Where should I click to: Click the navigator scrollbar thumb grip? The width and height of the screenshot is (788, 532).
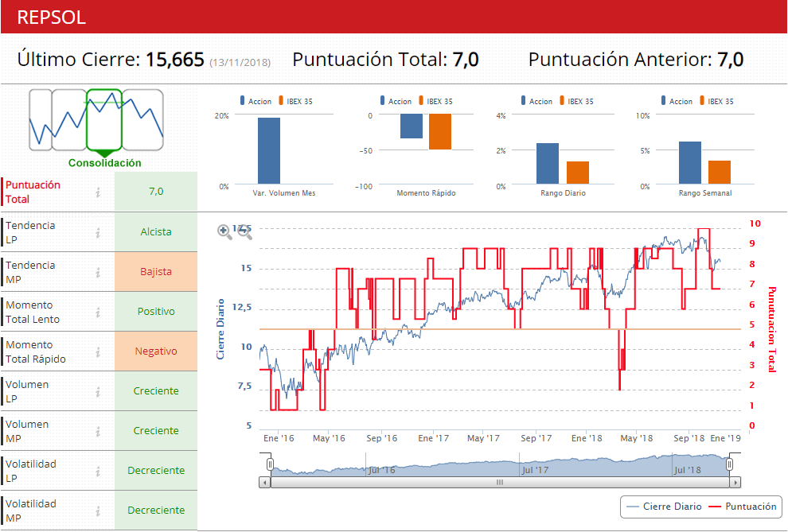point(500,483)
